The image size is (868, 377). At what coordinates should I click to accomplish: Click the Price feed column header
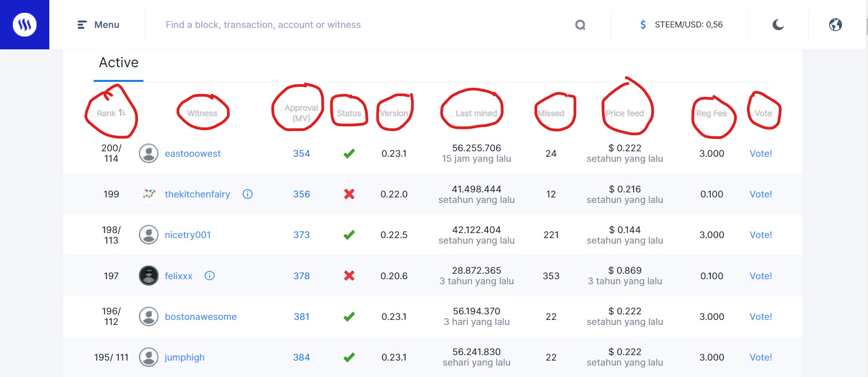625,113
